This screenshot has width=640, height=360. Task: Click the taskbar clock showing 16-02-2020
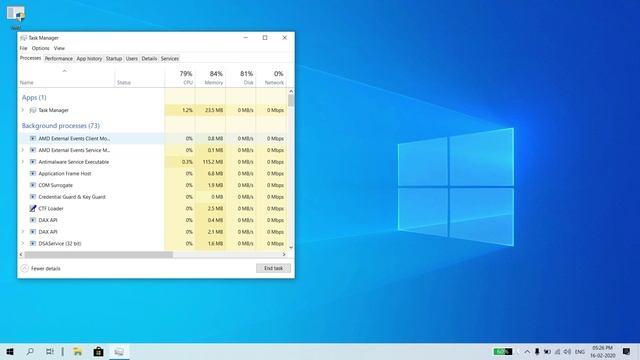[x=603, y=352]
